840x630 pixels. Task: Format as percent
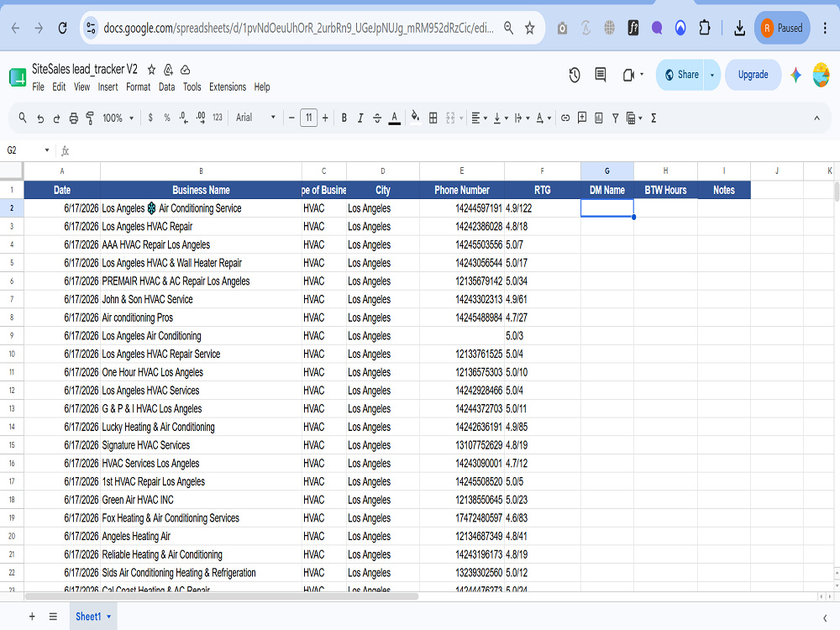167,118
